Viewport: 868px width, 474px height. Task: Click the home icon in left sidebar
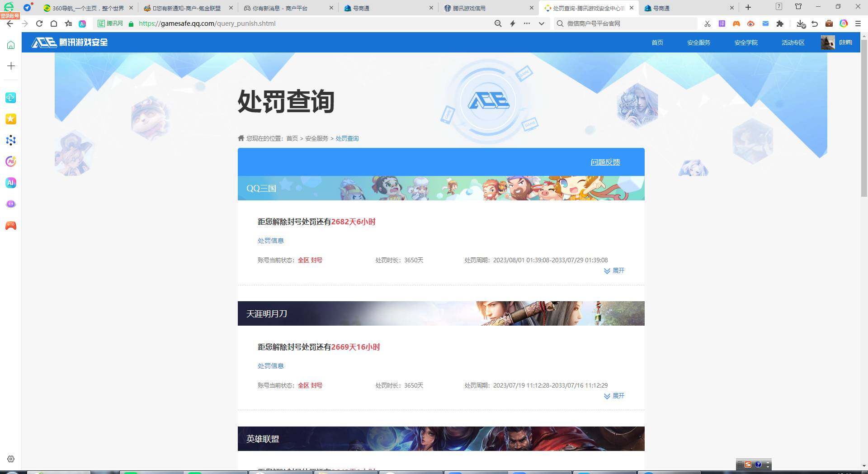point(10,44)
